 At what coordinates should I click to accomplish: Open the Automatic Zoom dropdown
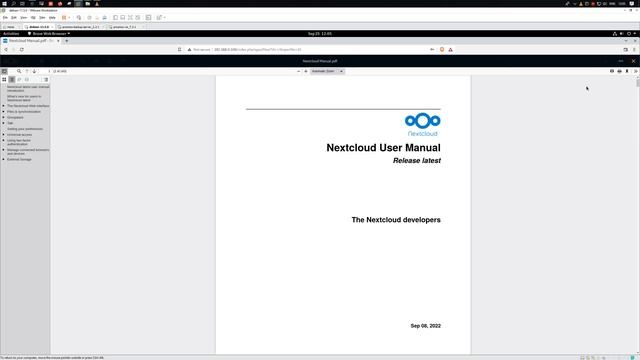point(327,71)
